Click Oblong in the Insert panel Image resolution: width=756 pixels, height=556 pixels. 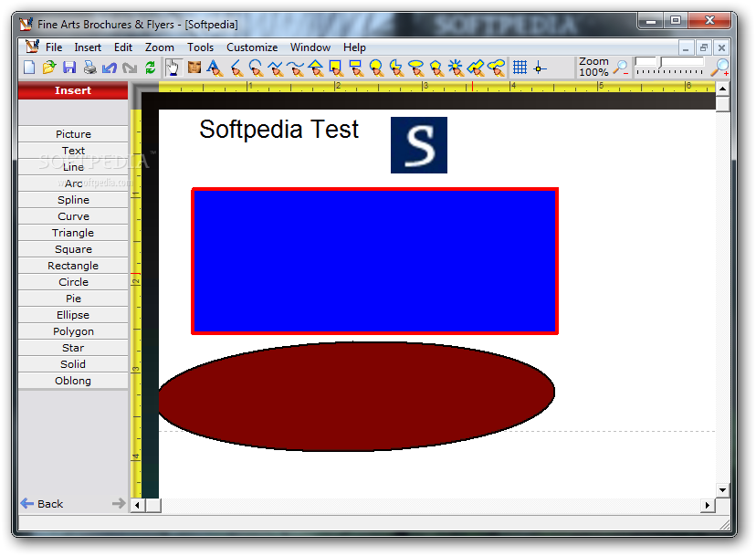click(73, 380)
